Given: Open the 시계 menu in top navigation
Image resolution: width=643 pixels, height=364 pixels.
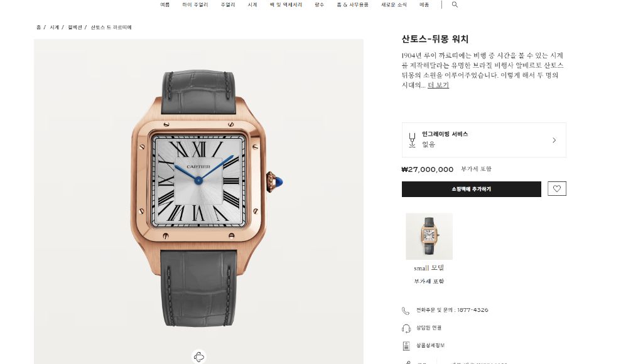Looking at the screenshot, I should coord(252,4).
